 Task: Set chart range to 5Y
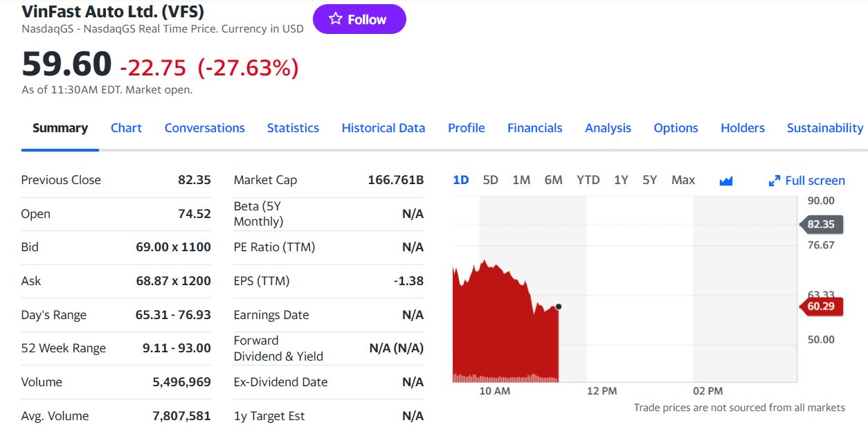pyautogui.click(x=649, y=180)
